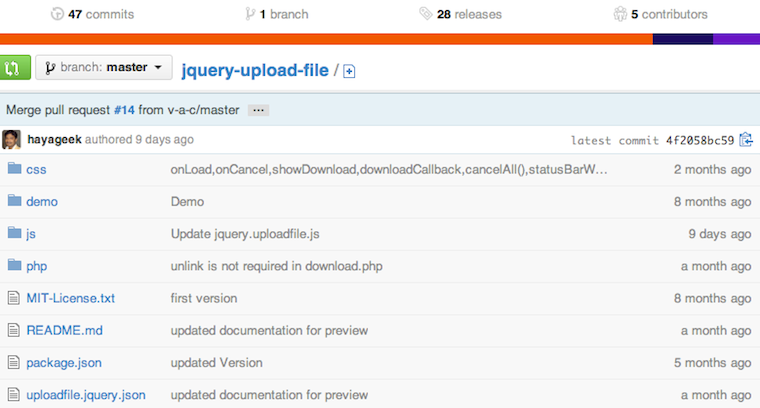Click the uploadfile.jquery.json file icon
Viewport: 760px width, 408px height.
14,394
